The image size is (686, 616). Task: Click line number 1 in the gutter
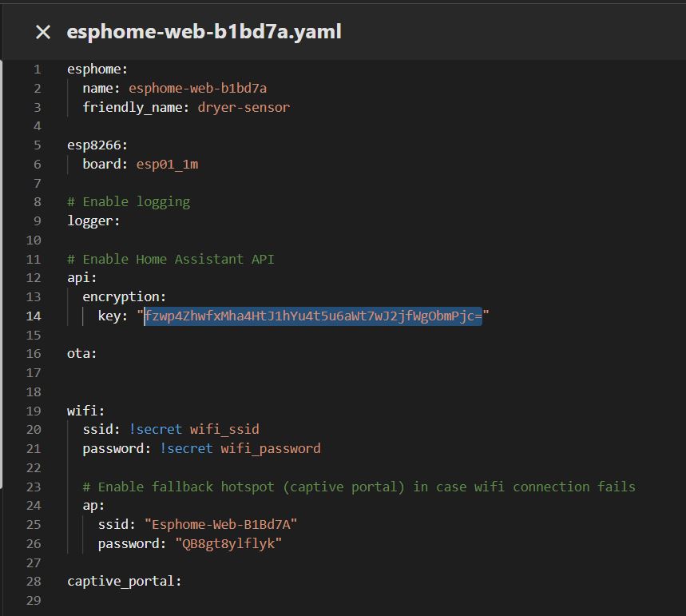coord(38,70)
